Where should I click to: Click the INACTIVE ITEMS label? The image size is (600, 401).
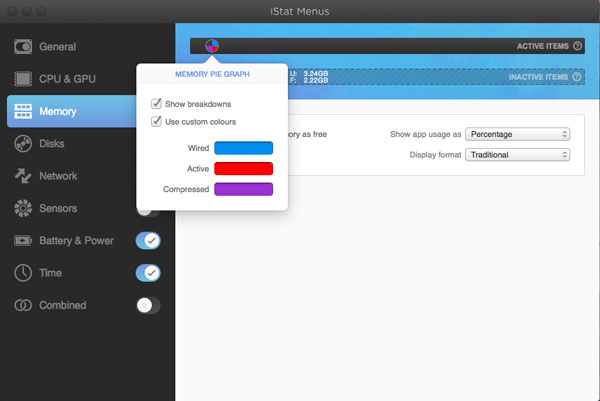click(538, 77)
